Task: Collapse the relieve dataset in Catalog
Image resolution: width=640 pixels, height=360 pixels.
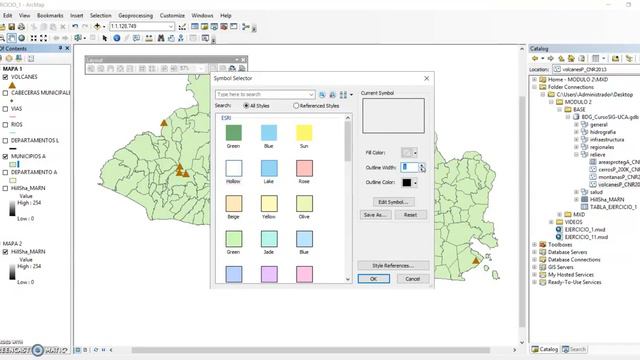Action: [576, 155]
